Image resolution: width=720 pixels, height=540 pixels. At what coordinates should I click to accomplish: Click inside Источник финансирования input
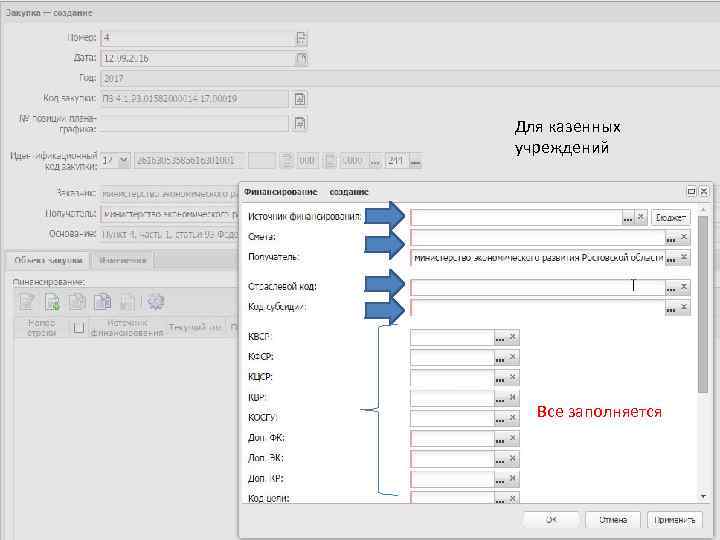click(516, 217)
